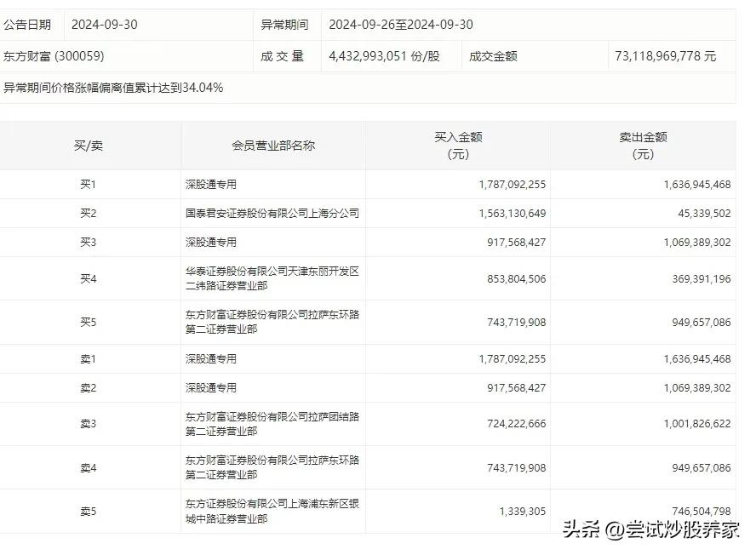Select the 卖4 row label
Image resolution: width=756 pixels, height=555 pixels.
pyautogui.click(x=89, y=467)
